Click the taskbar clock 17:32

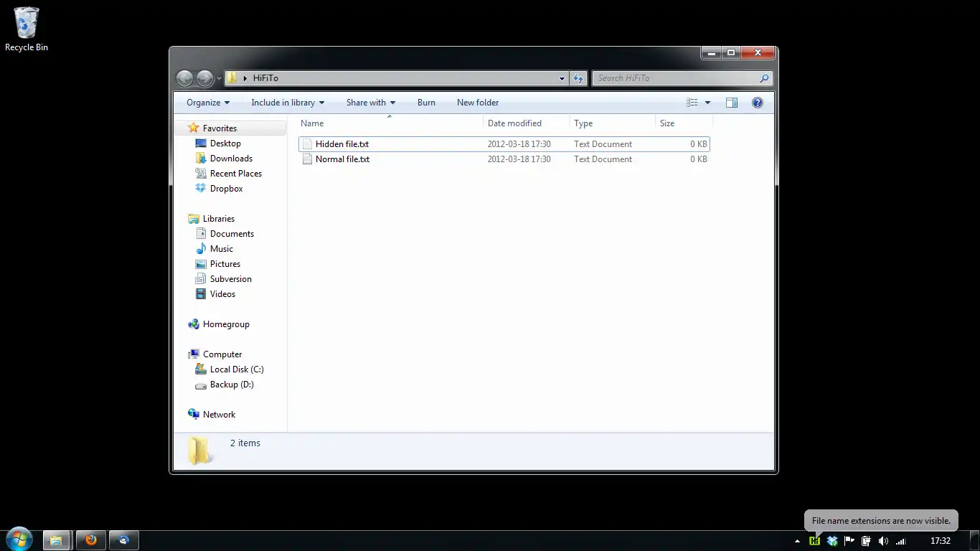[x=940, y=541]
